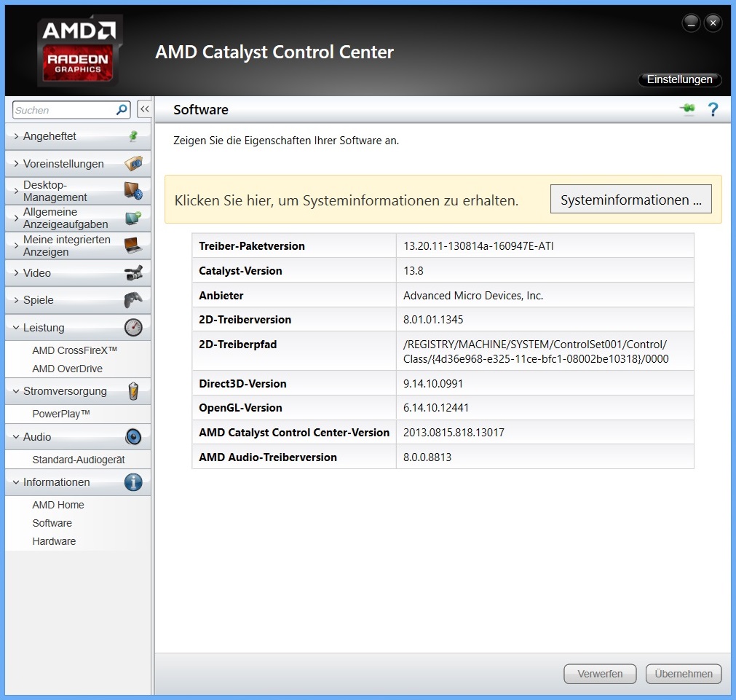736x700 pixels.
Task: Expand Desktop-Management section
Action: [x=17, y=191]
